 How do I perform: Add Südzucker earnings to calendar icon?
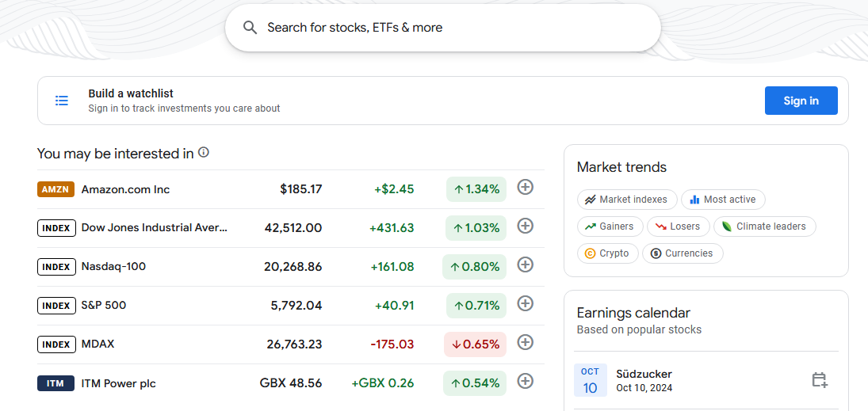pos(820,380)
